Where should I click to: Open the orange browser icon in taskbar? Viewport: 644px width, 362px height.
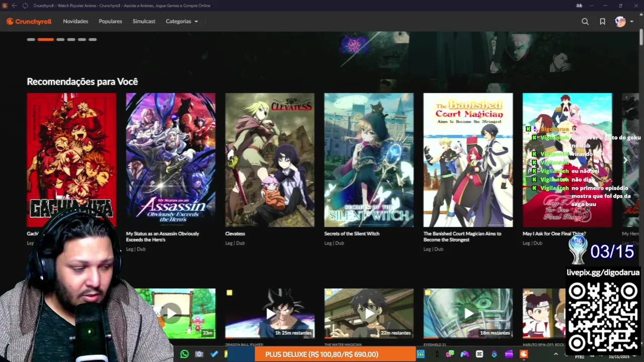point(524,354)
